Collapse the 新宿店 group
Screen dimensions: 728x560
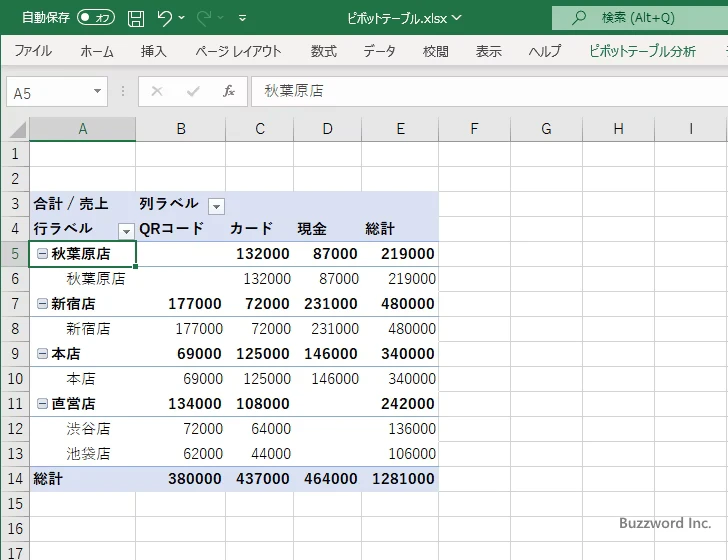pyautogui.click(x=42, y=304)
